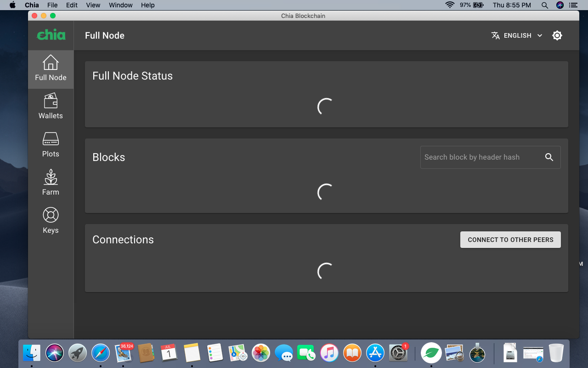Click the Full Node Status heading
Image resolution: width=588 pixels, height=368 pixels.
coord(133,76)
